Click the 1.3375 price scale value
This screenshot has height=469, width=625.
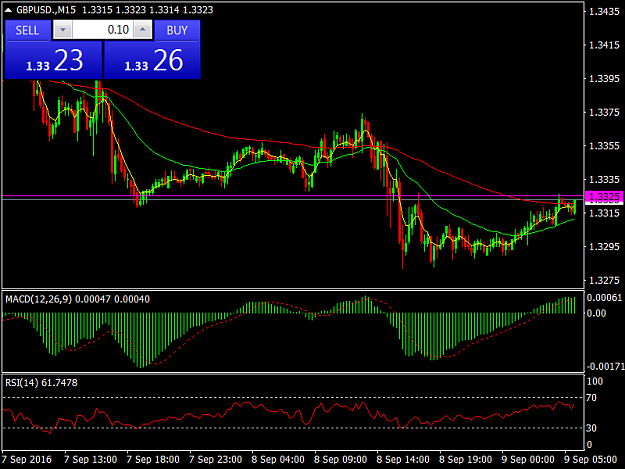(x=604, y=112)
